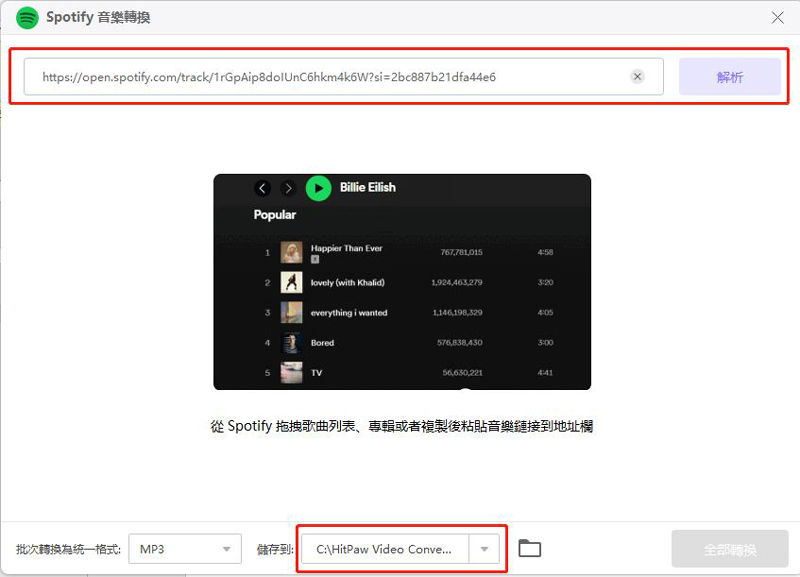This screenshot has width=800, height=577.
Task: Click the lovely (with Khalid) song title
Action: (x=347, y=283)
